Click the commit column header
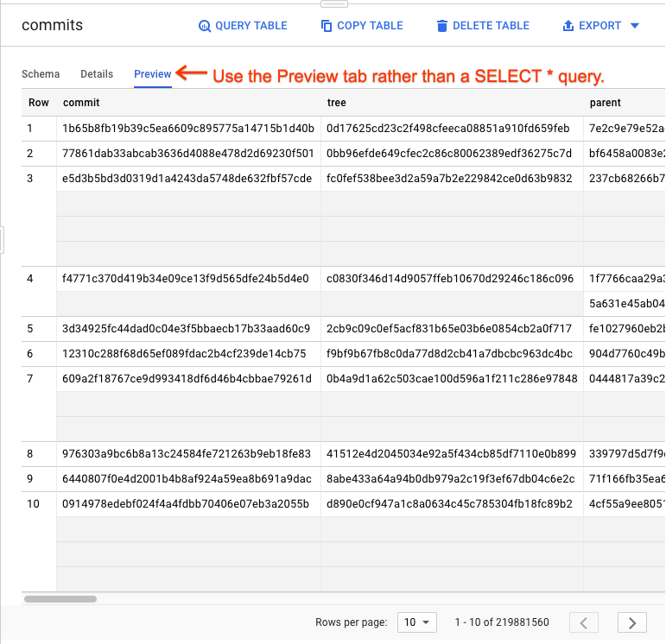666x644 pixels. pos(81,103)
